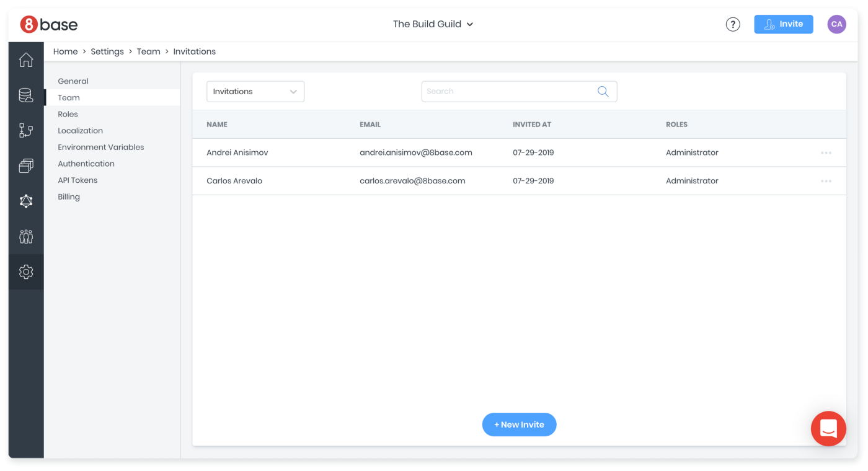Open the Settings gear icon
Image resolution: width=868 pixels, height=471 pixels.
[x=25, y=271]
